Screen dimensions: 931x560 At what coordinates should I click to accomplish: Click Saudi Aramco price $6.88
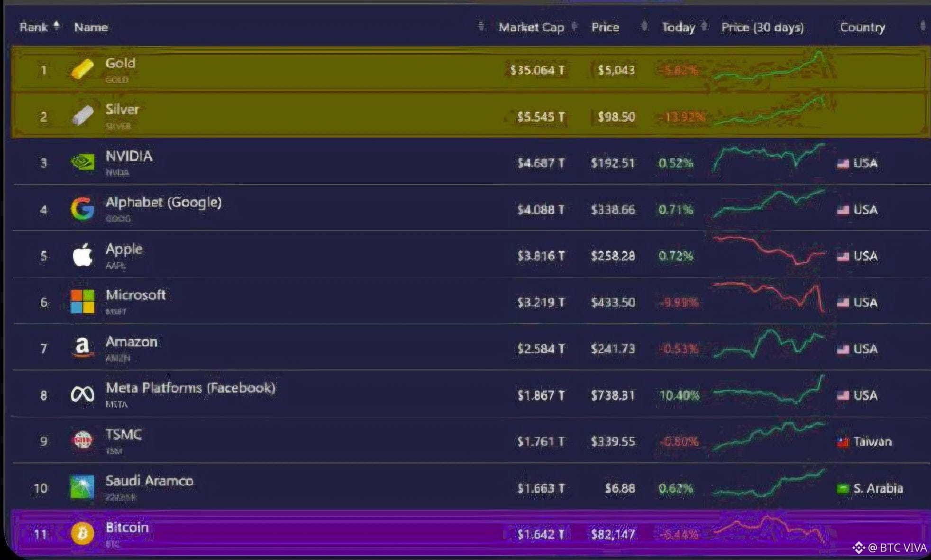tap(620, 488)
